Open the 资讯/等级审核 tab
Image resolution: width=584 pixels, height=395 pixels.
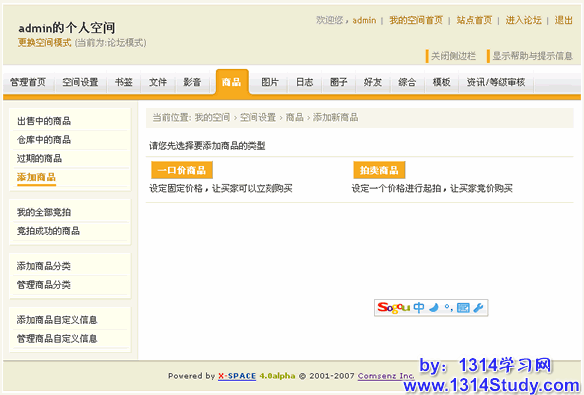[x=496, y=82]
